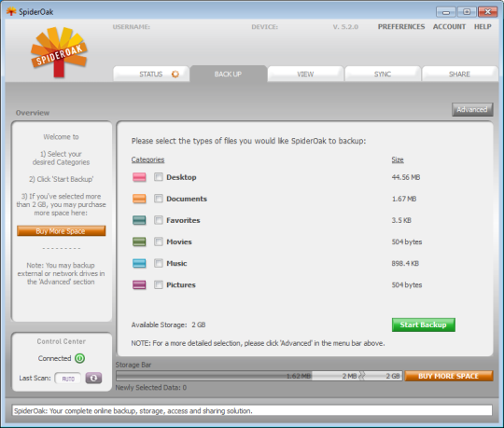Click the green Connected power icon

pyautogui.click(x=79, y=358)
